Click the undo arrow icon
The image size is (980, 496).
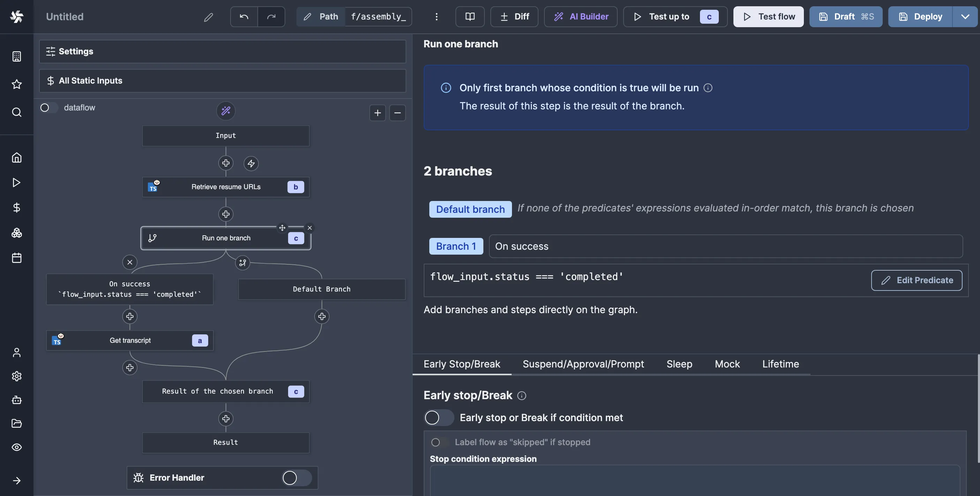[x=244, y=17]
